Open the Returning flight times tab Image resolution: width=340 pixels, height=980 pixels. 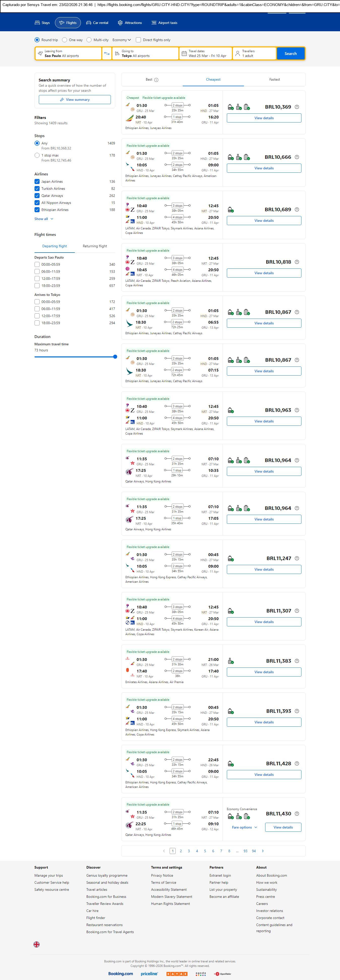[95, 246]
